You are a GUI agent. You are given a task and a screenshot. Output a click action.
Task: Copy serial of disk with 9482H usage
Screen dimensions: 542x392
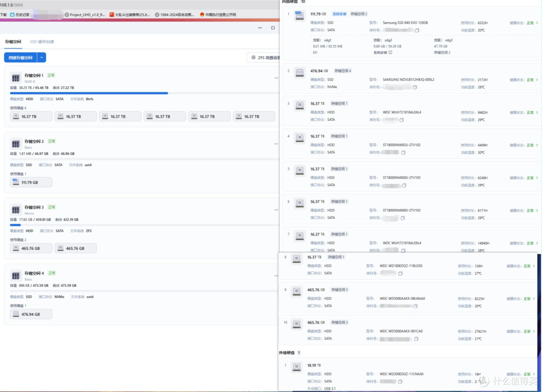401,120
